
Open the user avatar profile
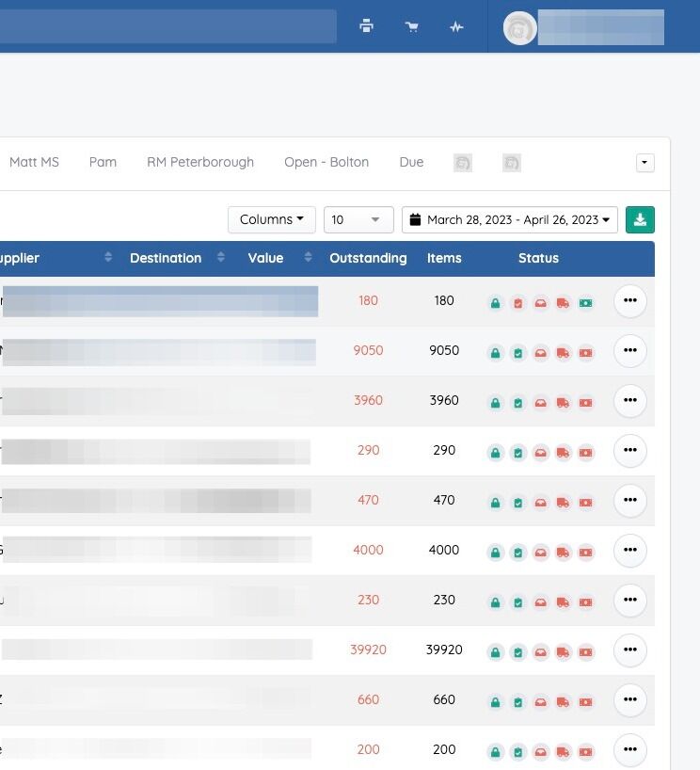click(x=520, y=28)
